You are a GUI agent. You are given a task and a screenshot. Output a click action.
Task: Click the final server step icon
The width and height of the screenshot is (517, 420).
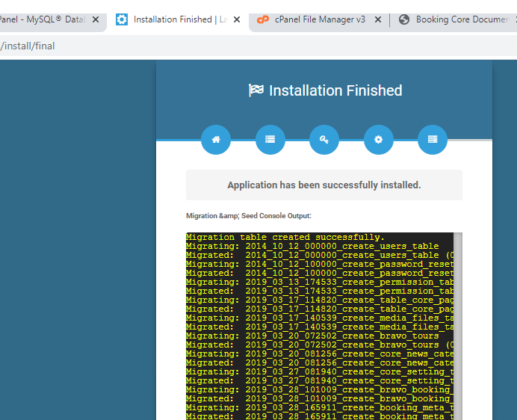pyautogui.click(x=433, y=140)
